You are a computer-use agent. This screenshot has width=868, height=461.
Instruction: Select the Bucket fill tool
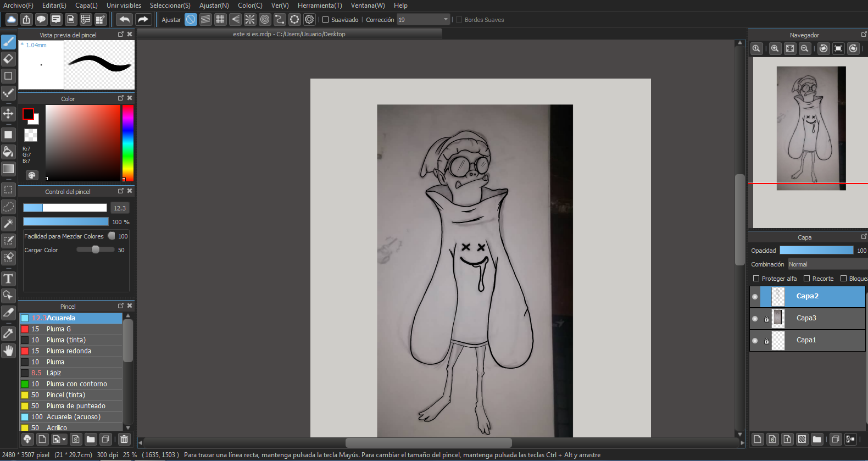tap(8, 152)
